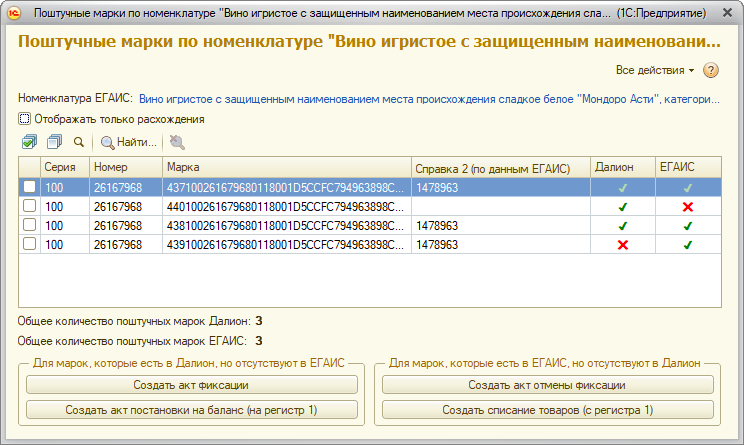Click red cross in ЕГАИС column of 4401 row

(x=688, y=207)
